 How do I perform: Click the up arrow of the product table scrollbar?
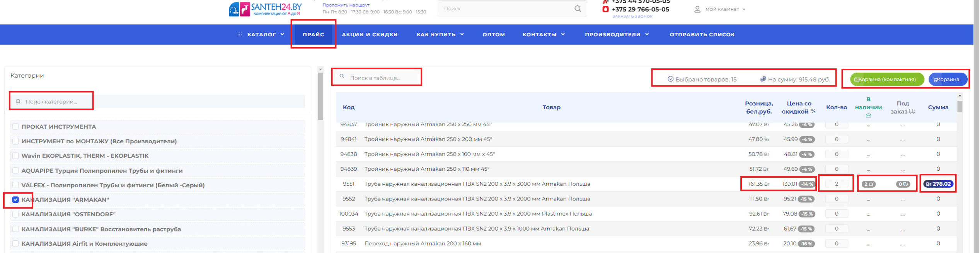click(960, 95)
